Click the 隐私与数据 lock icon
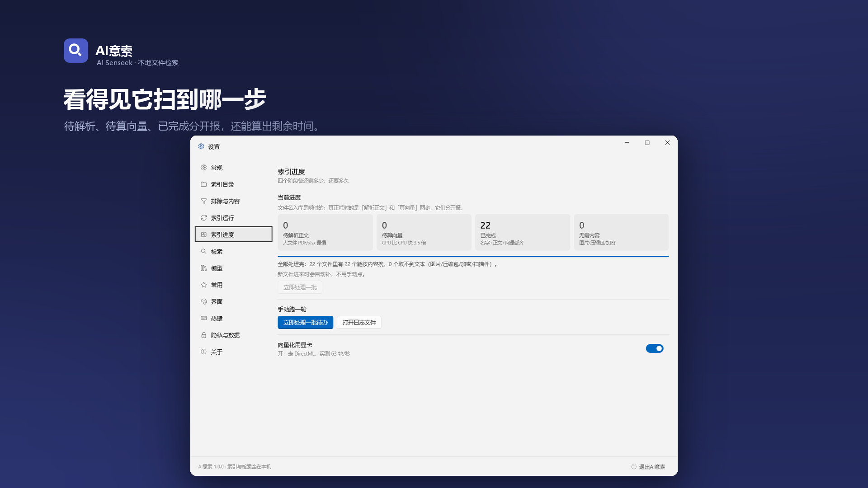The height and width of the screenshot is (488, 868). 203,335
